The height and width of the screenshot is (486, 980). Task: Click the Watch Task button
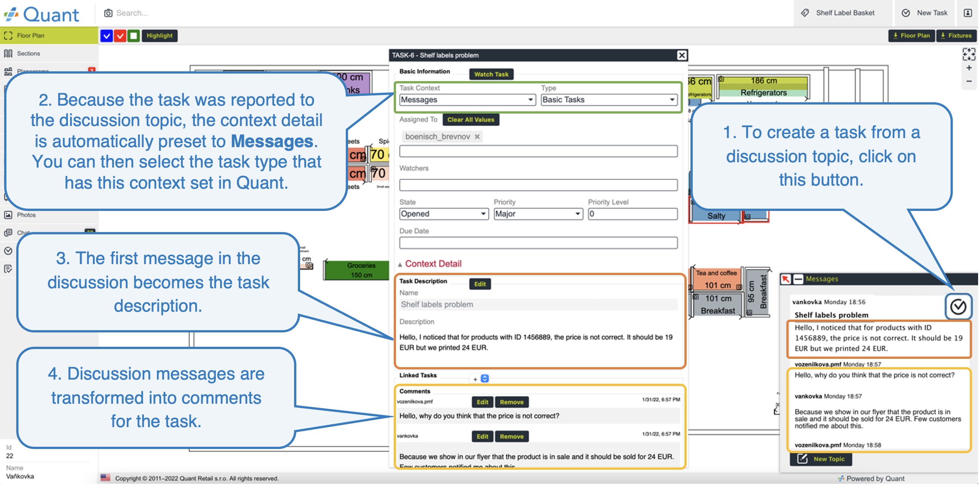click(x=492, y=75)
